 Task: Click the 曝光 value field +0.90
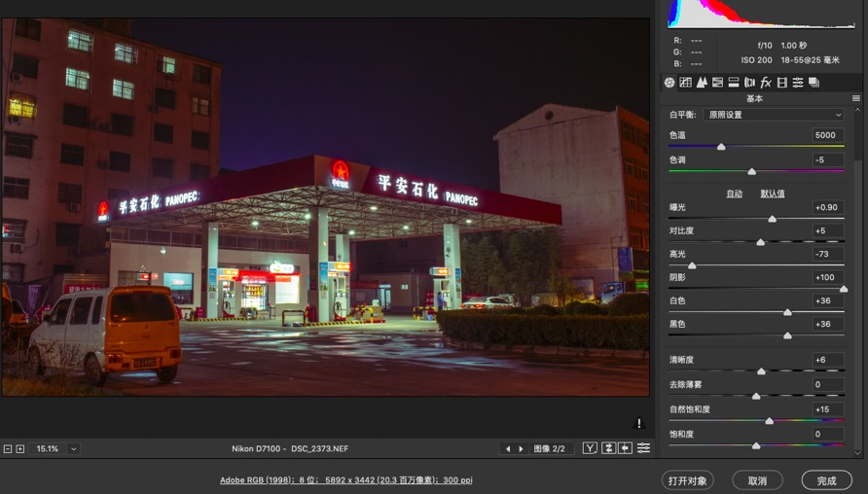[828, 207]
